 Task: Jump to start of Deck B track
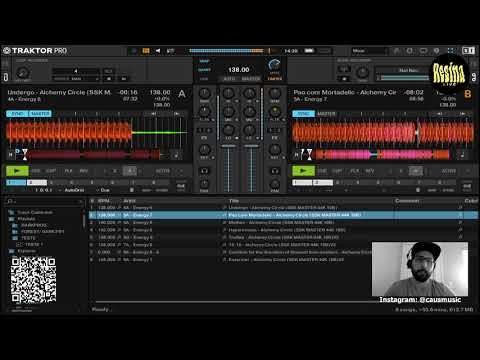pyautogui.click(x=297, y=155)
